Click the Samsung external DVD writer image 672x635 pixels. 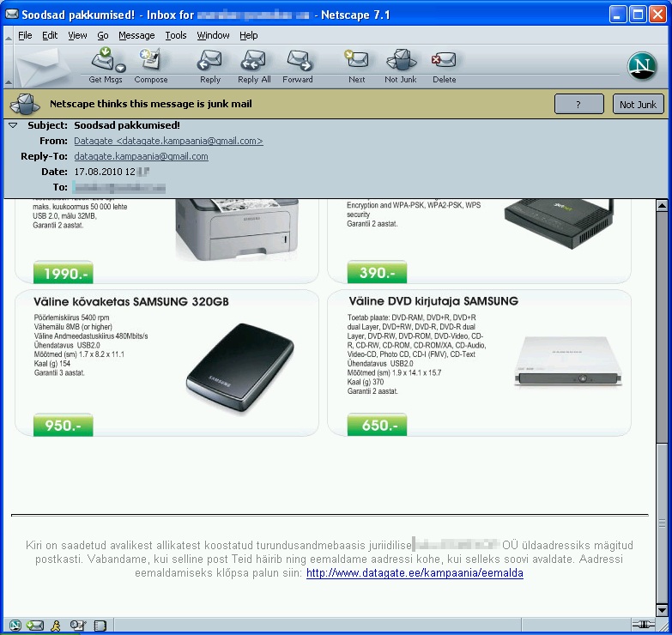(x=568, y=362)
